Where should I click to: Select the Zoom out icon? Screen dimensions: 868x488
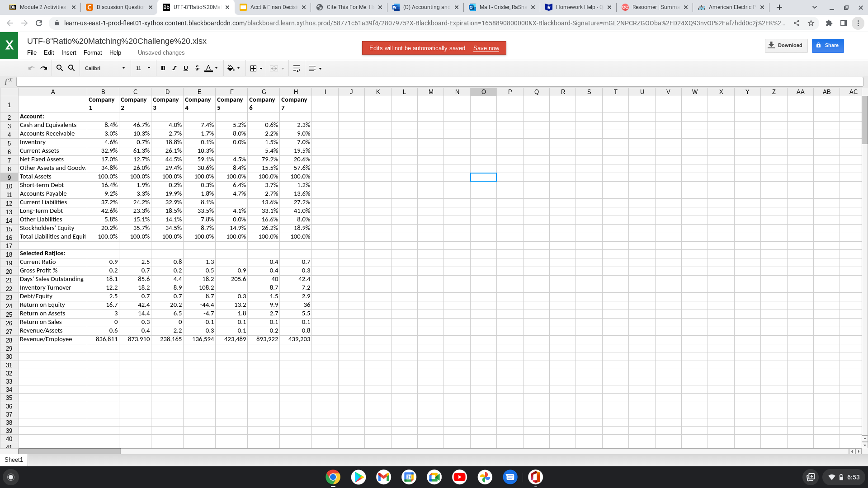click(71, 67)
